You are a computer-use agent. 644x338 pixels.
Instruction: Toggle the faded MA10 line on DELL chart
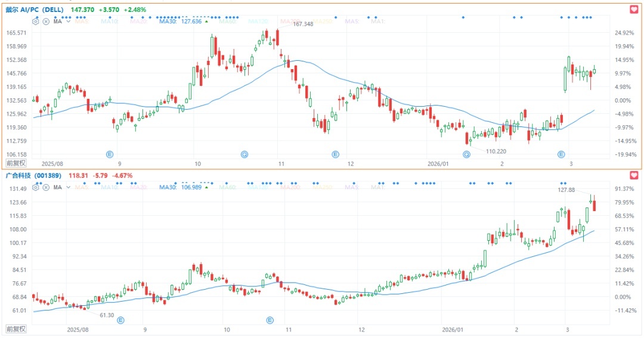tap(109, 21)
